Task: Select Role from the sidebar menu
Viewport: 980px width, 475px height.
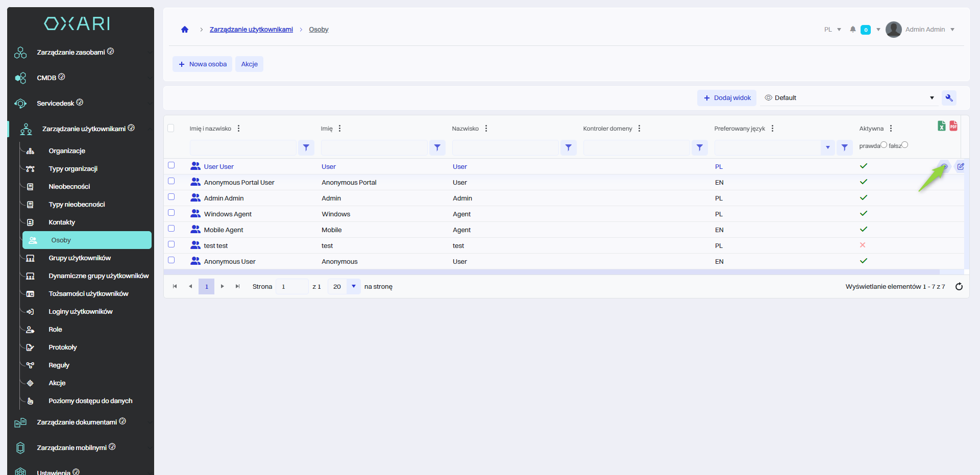Action: coord(55,330)
